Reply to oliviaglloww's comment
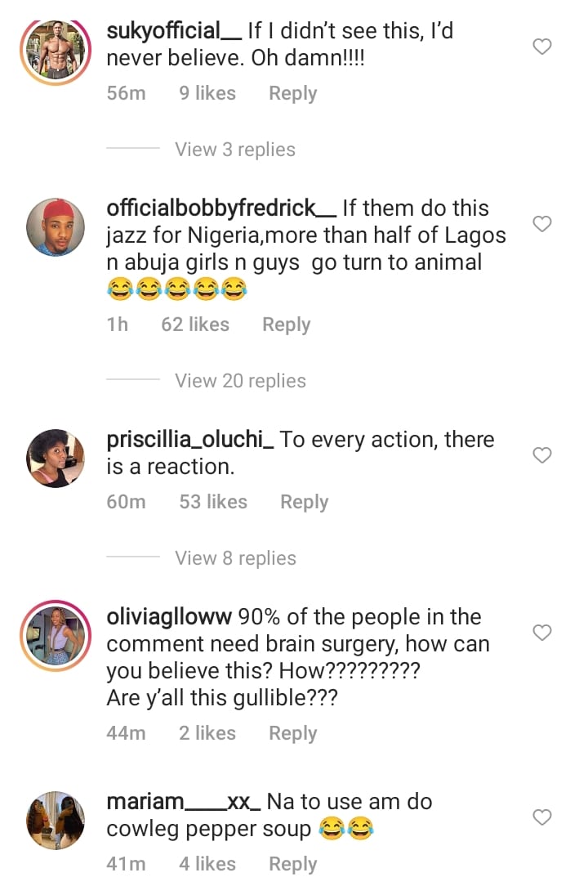Image resolution: width=588 pixels, height=895 pixels. coord(292,733)
